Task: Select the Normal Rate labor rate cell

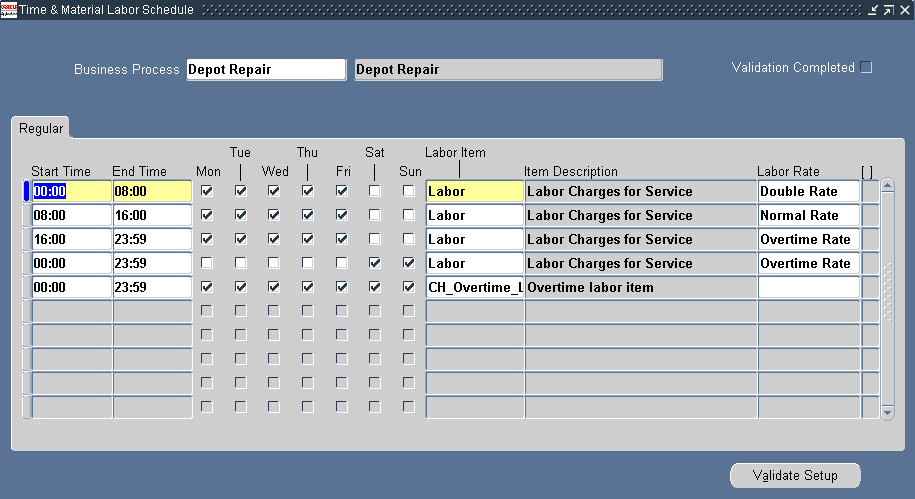Action: (809, 215)
